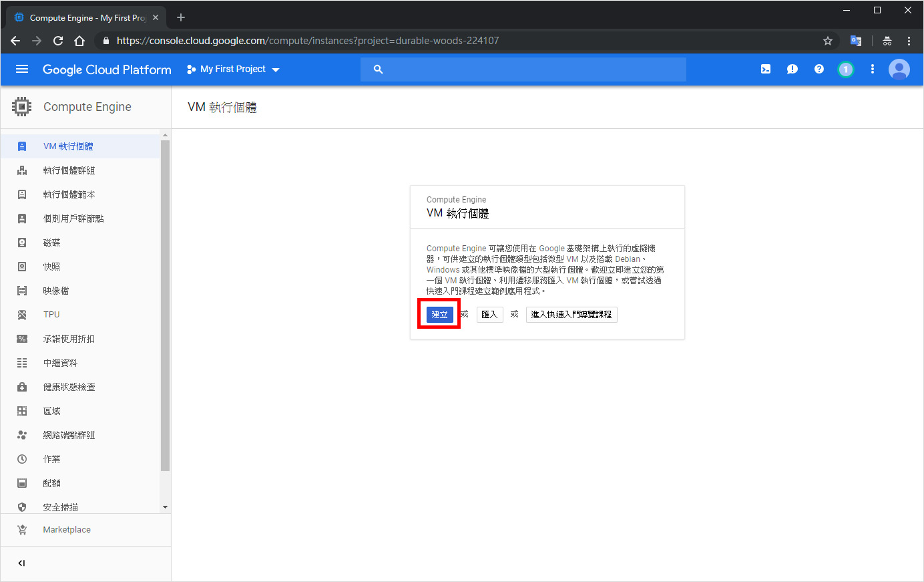This screenshot has width=924, height=582.
Task: Click the 進入快速入門導覽課程 button
Action: click(x=571, y=315)
